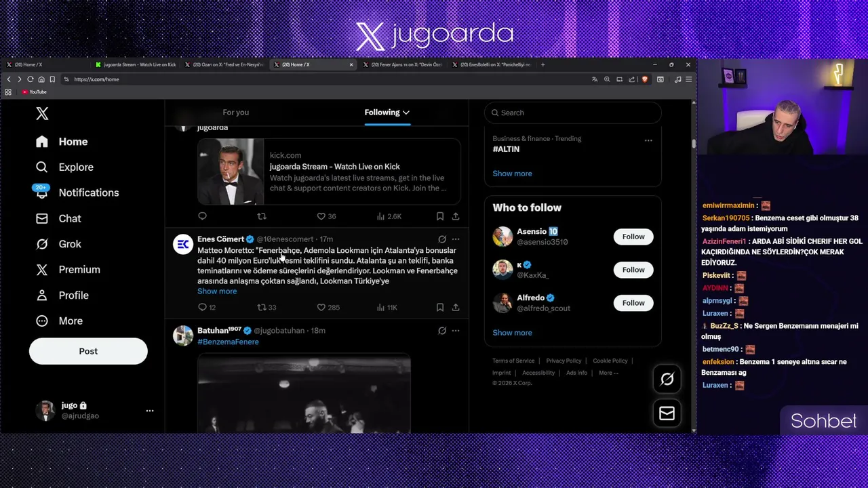
Task: Open the Following tab dropdown chevron
Action: click(406, 113)
